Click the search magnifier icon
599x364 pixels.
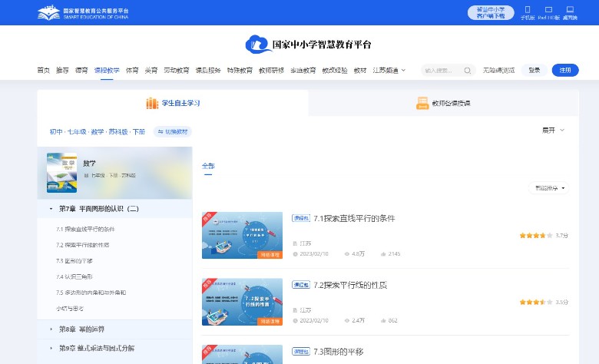pos(468,71)
